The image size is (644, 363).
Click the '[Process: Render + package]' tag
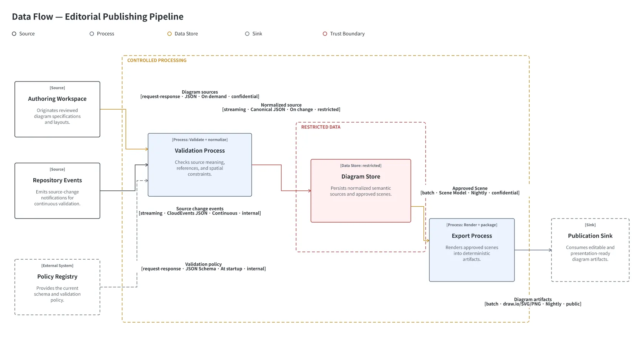472,225
